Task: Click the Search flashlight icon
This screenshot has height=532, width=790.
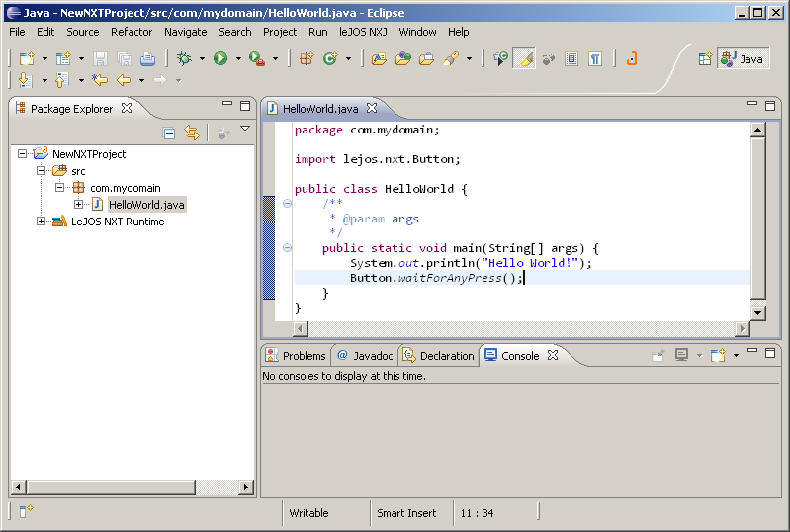Action: coord(451,59)
